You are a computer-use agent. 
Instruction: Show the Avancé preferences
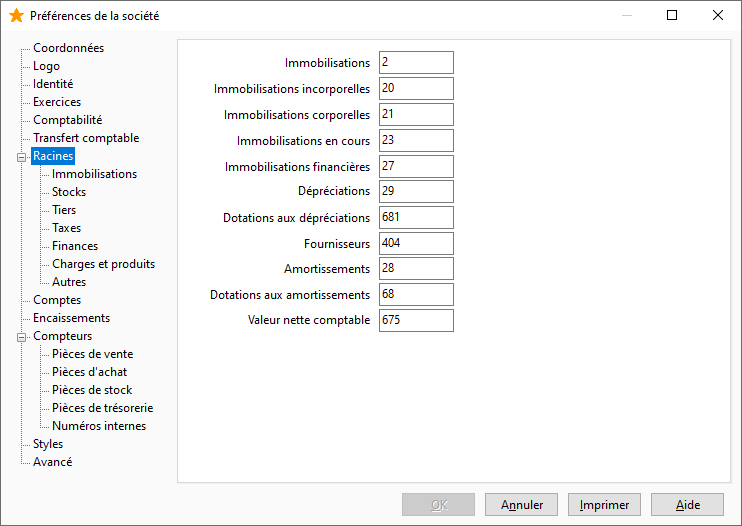coord(53,462)
